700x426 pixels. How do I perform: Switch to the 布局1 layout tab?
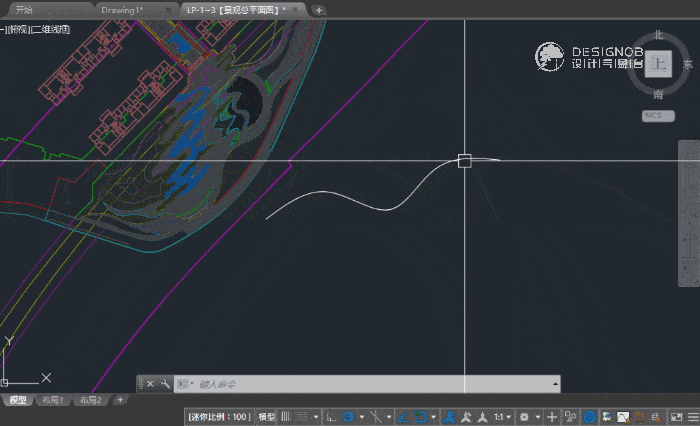[x=53, y=400]
